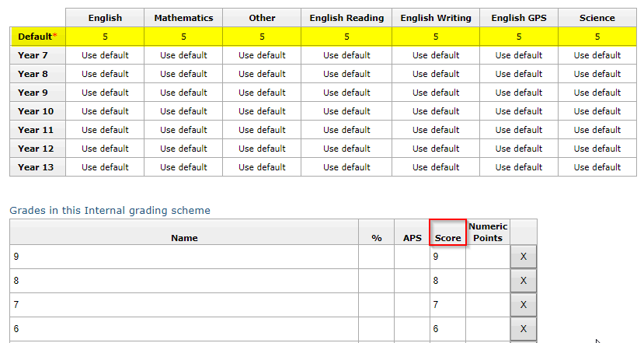Click the English column header
The width and height of the screenshot is (644, 343).
tap(105, 18)
